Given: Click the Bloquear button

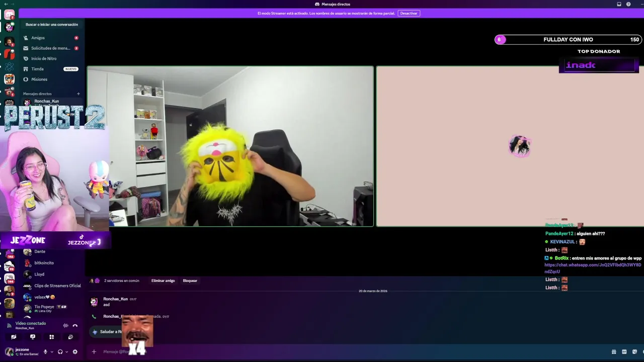Looking at the screenshot, I should [x=190, y=281].
